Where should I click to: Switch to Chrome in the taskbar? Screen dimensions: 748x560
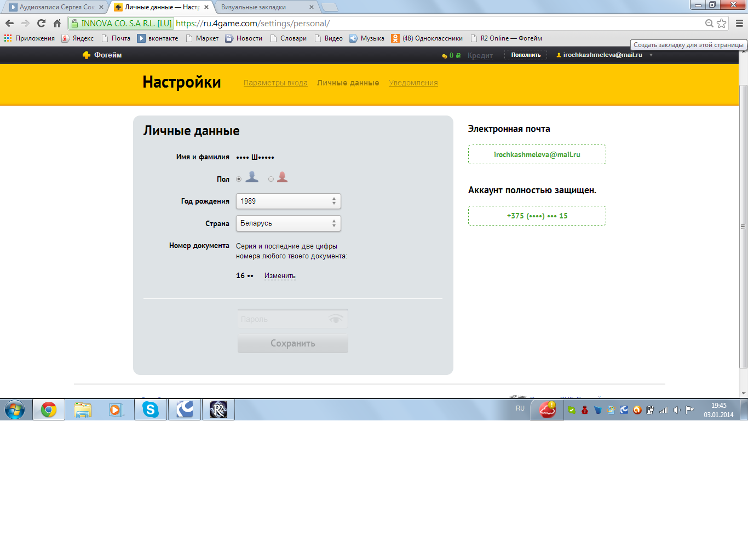49,409
